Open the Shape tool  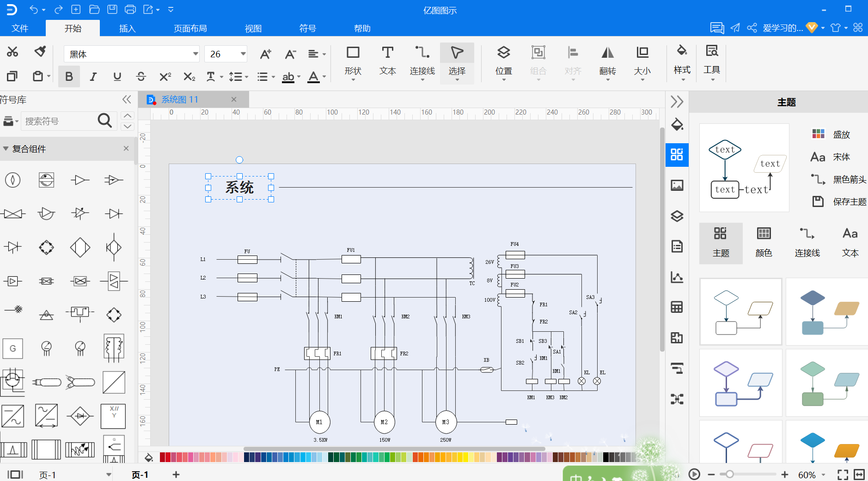(353, 62)
